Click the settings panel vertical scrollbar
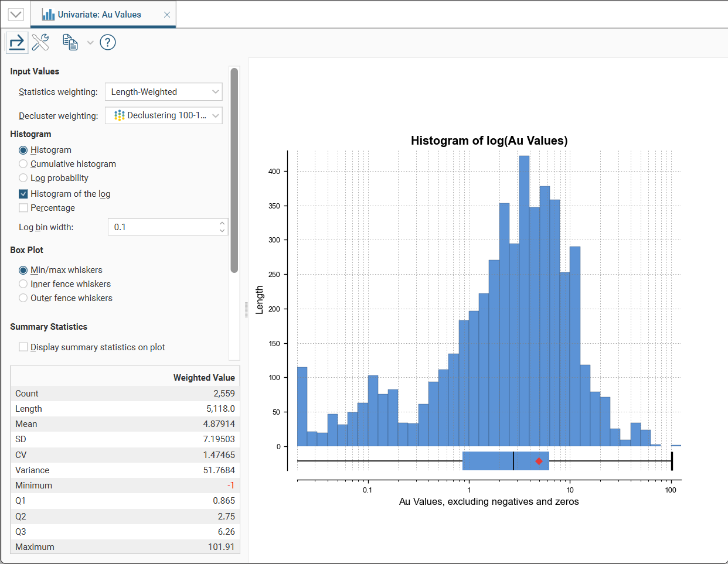 point(234,170)
